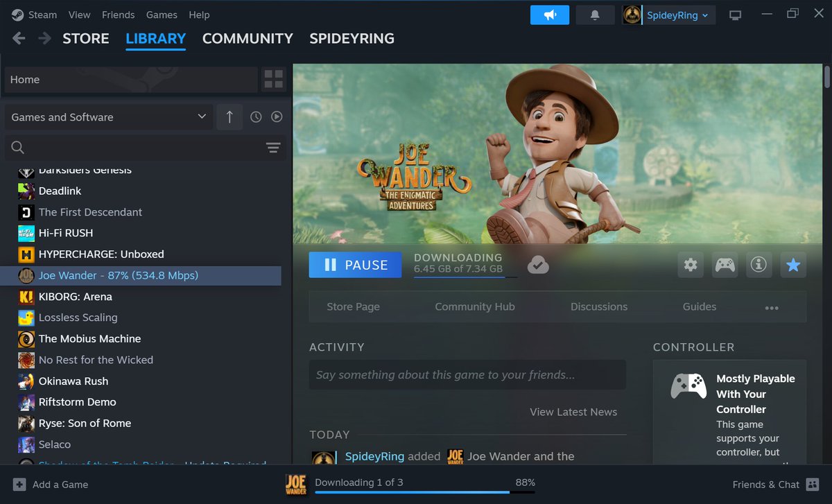This screenshot has width=832, height=504.
Task: Click the Steam Cloud status icon
Action: (538, 265)
